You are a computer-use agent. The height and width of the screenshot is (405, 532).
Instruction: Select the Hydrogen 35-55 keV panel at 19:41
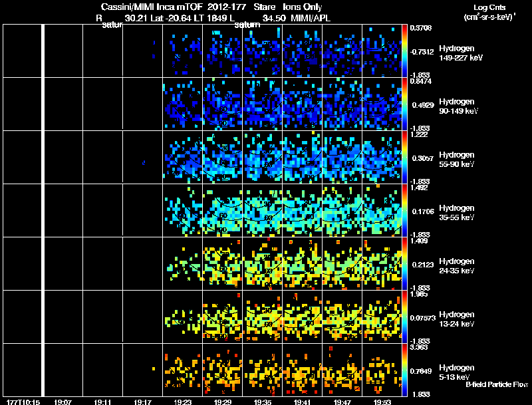(303, 211)
